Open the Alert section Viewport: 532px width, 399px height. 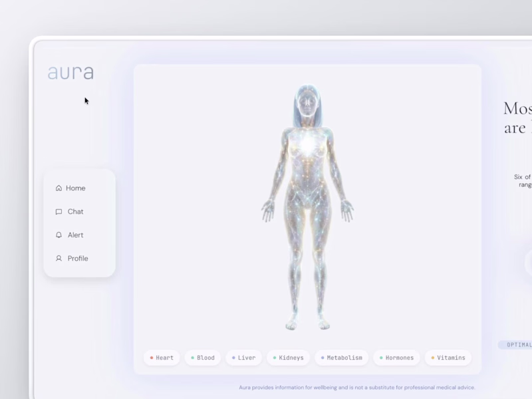70,235
